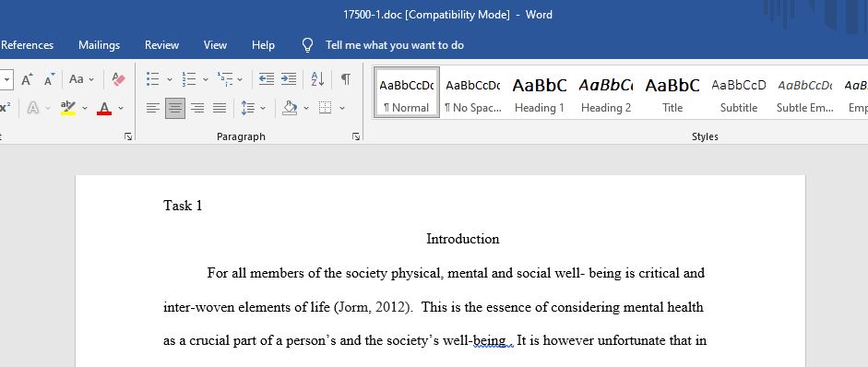Image resolution: width=868 pixels, height=367 pixels.
Task: Toggle show paragraph marks pilcrow
Action: click(345, 79)
